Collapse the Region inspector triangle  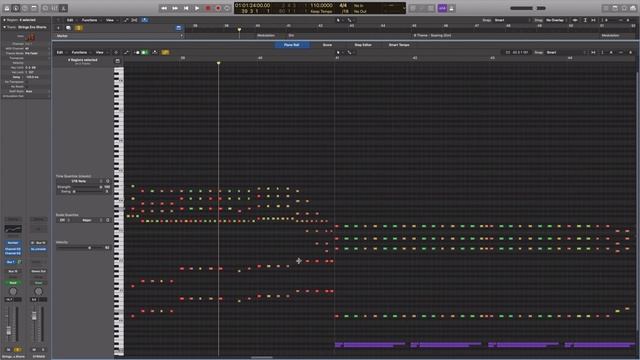(4, 20)
